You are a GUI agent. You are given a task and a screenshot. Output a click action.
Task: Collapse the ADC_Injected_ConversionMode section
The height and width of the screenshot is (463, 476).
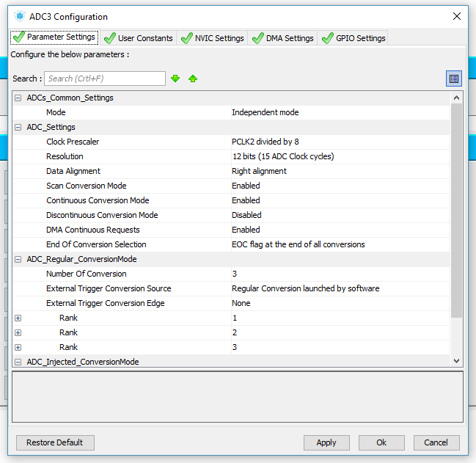[x=18, y=362]
